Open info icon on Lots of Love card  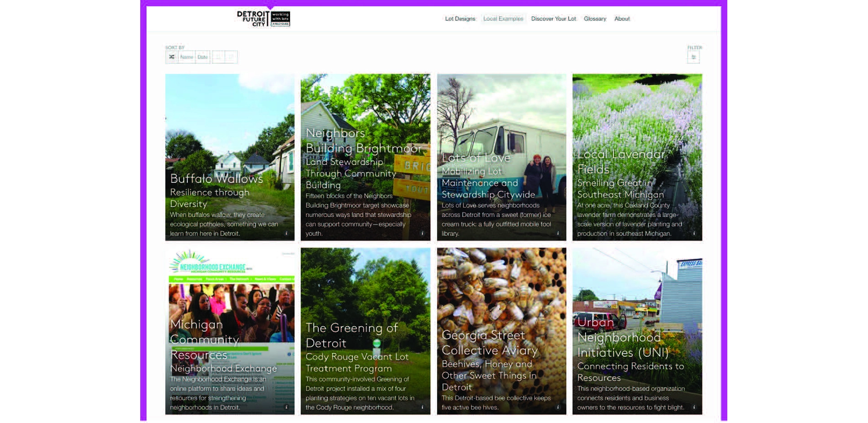coord(558,233)
